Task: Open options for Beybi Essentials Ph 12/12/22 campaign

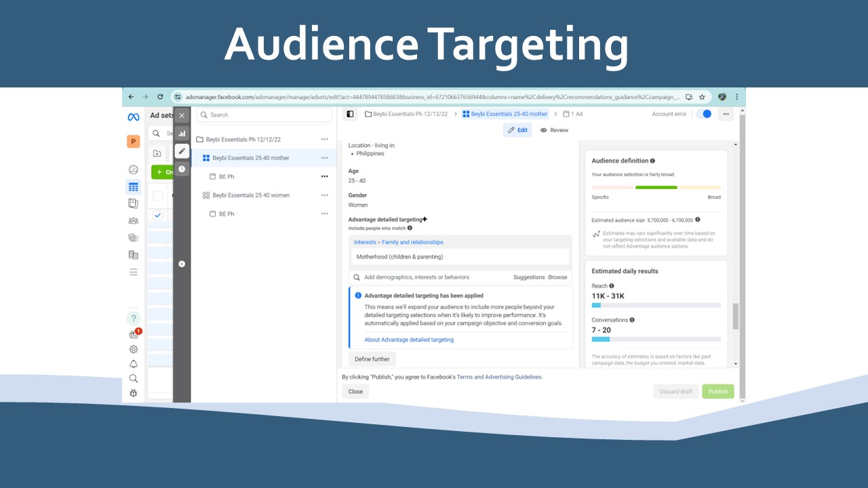Action: 324,140
